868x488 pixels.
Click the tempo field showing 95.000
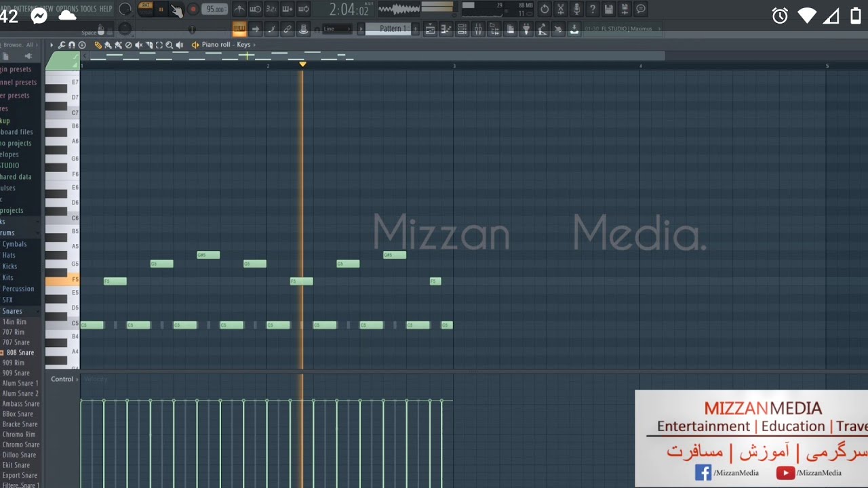click(x=214, y=9)
